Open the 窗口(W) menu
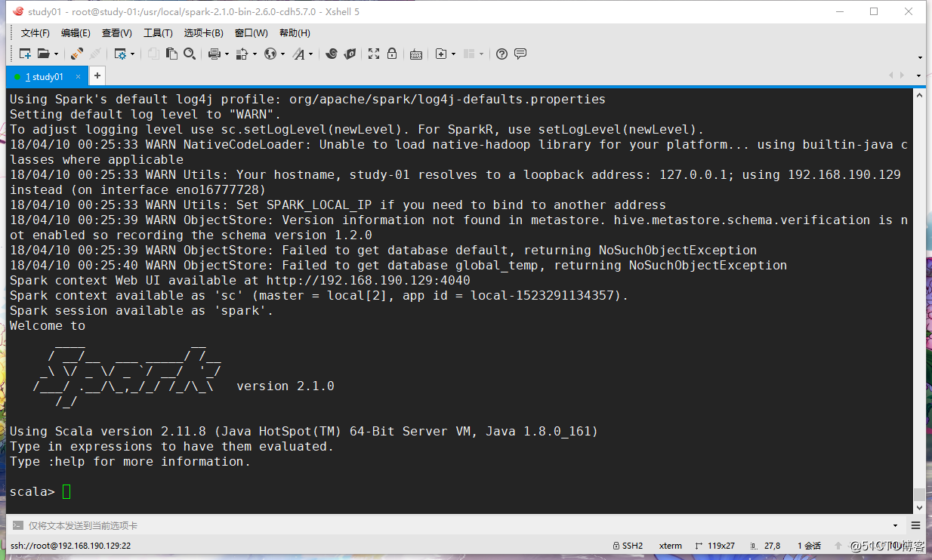 [252, 33]
